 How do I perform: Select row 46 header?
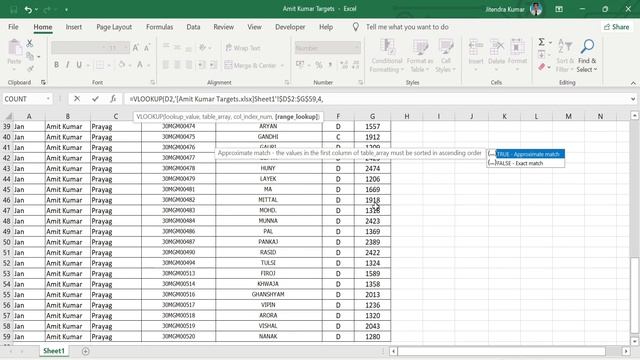coord(7,200)
